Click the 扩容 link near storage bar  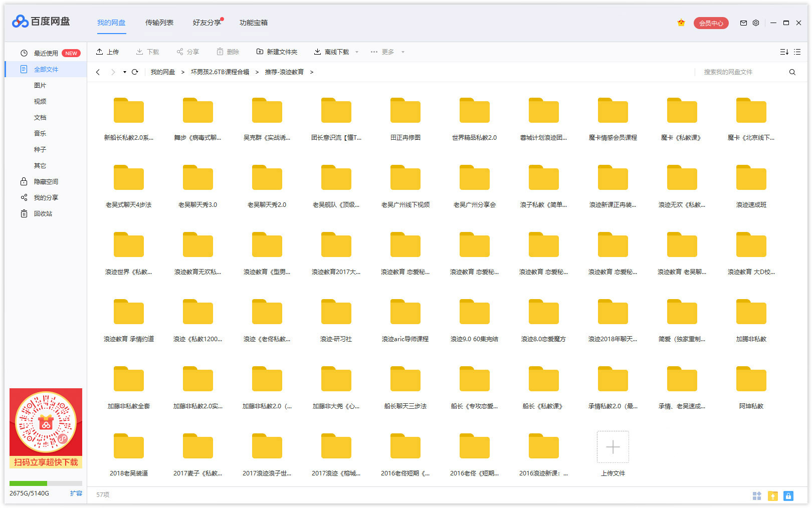[x=76, y=493]
